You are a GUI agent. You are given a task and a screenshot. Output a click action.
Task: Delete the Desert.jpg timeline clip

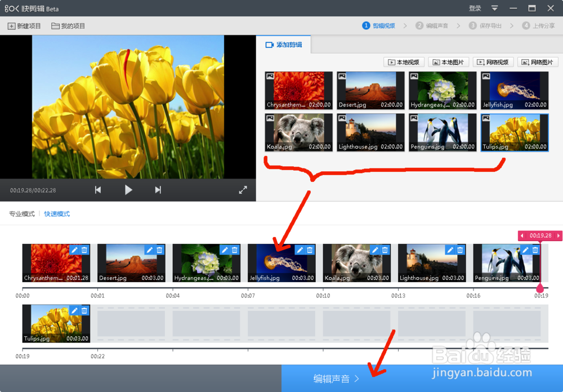pos(159,250)
